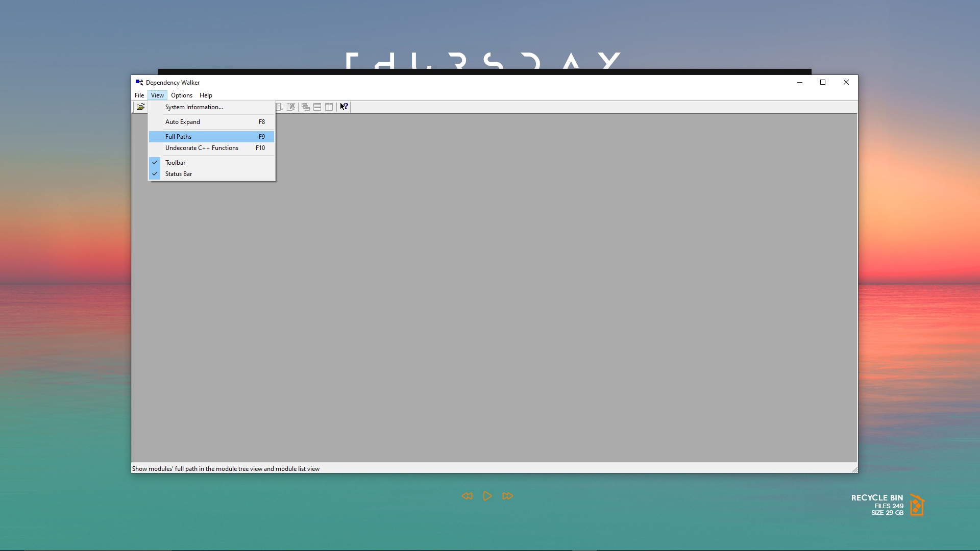The image size is (980, 551).
Task: Enable Undecorate C++ Functions
Action: (202, 148)
